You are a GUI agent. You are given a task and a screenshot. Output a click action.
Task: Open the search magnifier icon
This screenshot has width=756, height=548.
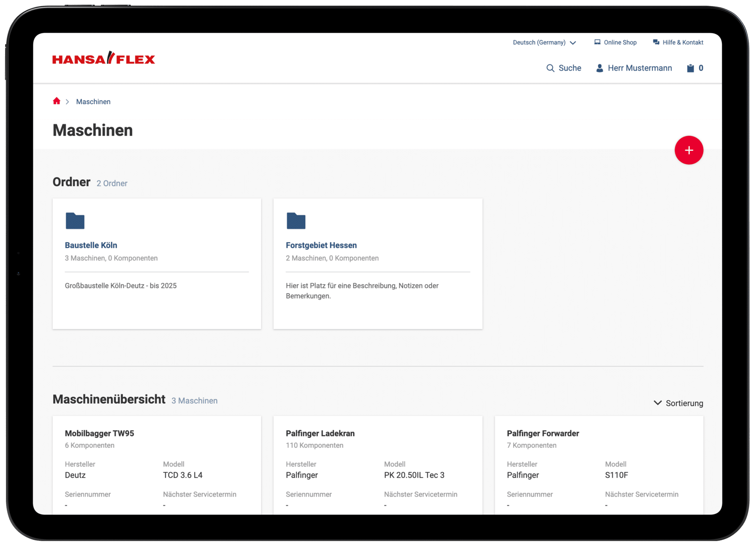tap(550, 68)
